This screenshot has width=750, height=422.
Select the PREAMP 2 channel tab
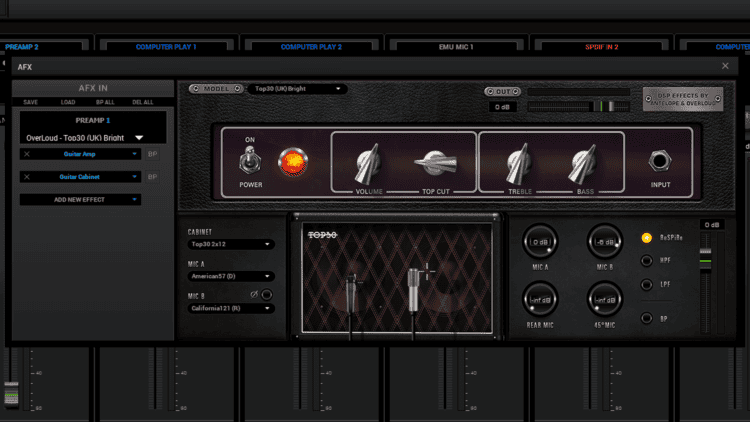tap(22, 47)
